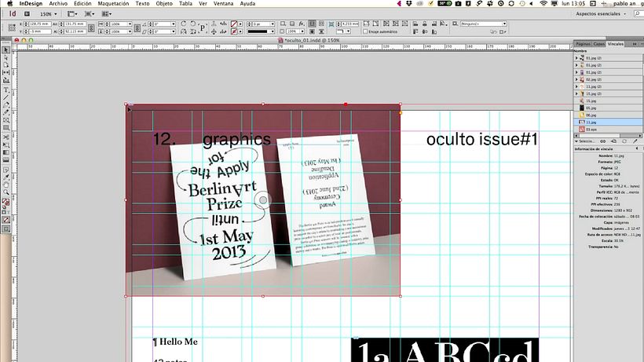Open Adobe Bridge from application bar

click(x=27, y=13)
